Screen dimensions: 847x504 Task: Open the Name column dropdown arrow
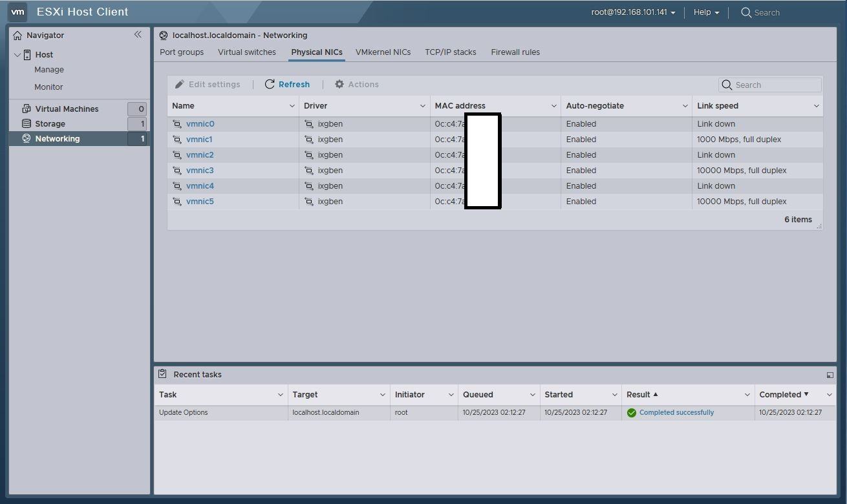[291, 106]
